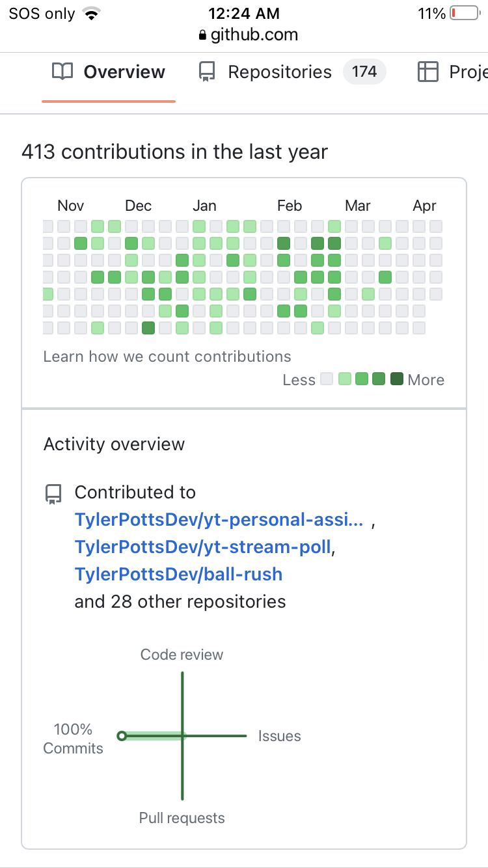488x868 pixels.
Task: Click the repository icon beside Contributed to
Action: pyautogui.click(x=53, y=495)
